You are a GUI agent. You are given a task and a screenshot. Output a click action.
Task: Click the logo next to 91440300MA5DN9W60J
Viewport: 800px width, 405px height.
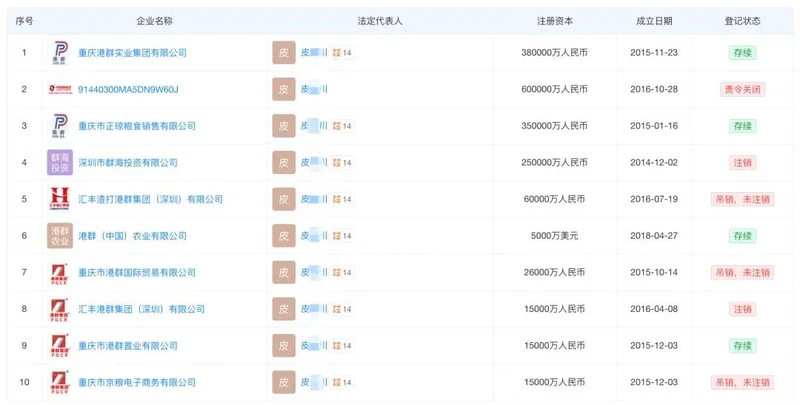[x=60, y=90]
